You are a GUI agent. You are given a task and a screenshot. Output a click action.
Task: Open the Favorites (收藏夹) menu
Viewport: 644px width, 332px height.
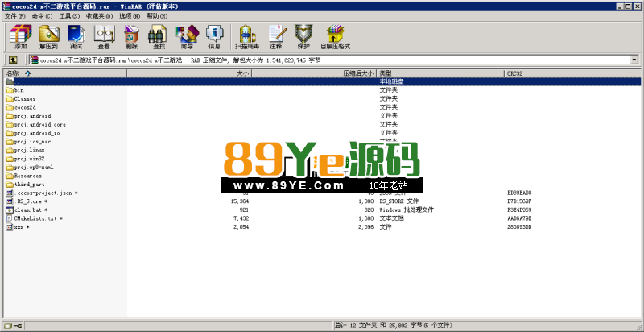[x=99, y=16]
